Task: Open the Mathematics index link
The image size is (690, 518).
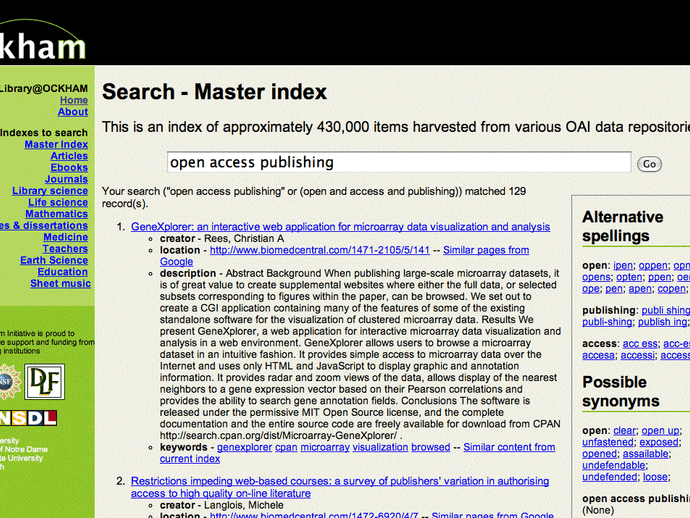Action: 56,214
